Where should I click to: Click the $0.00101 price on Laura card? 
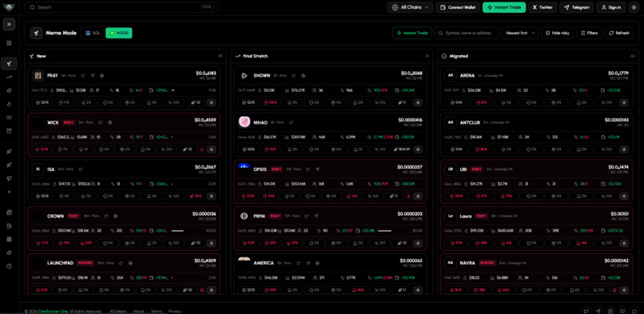[619, 213]
